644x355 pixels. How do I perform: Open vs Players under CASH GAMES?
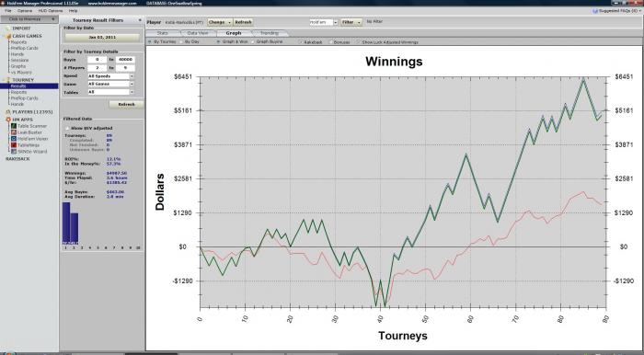pyautogui.click(x=21, y=73)
